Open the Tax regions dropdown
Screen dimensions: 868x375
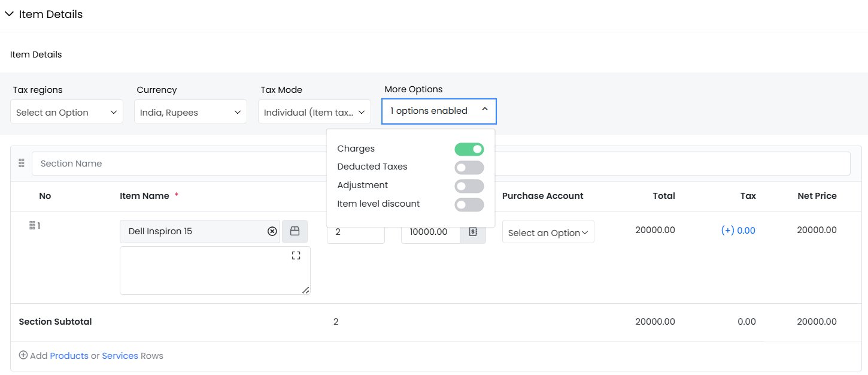[x=66, y=112]
